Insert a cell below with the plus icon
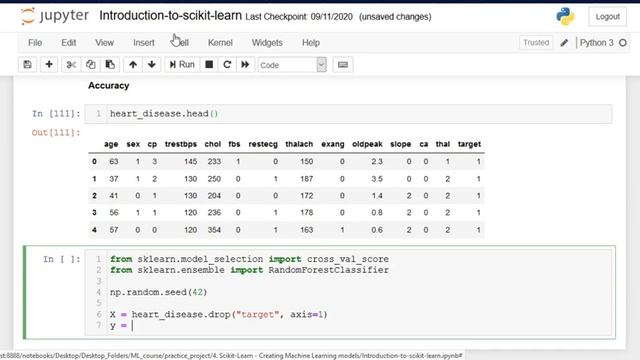Image resolution: width=640 pixels, height=360 pixels. 49,64
